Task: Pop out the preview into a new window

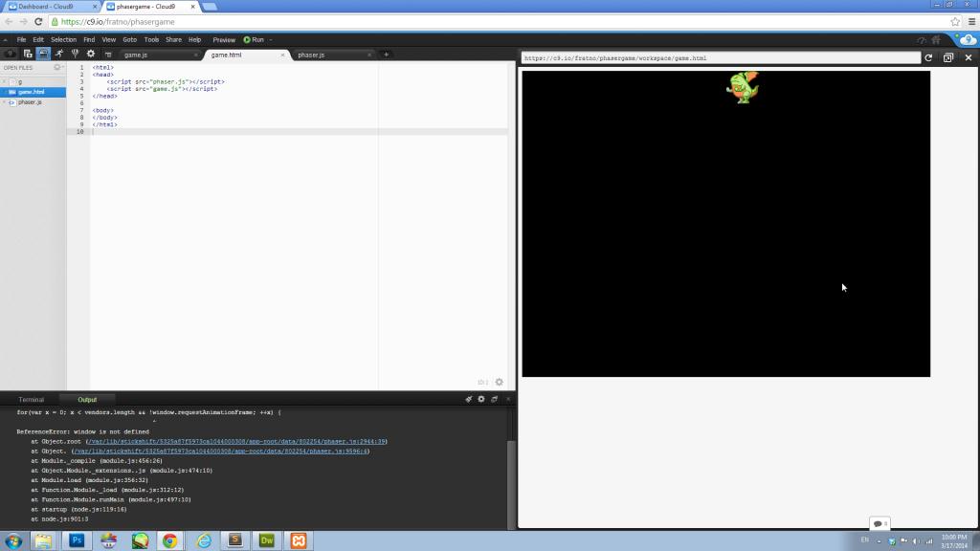Action: [948, 57]
